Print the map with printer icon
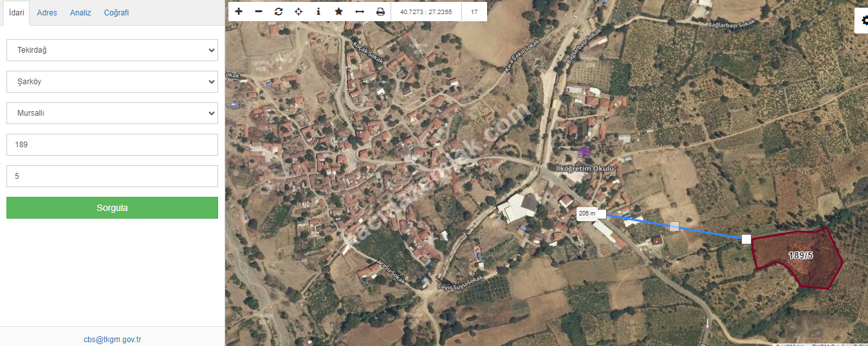 380,12
